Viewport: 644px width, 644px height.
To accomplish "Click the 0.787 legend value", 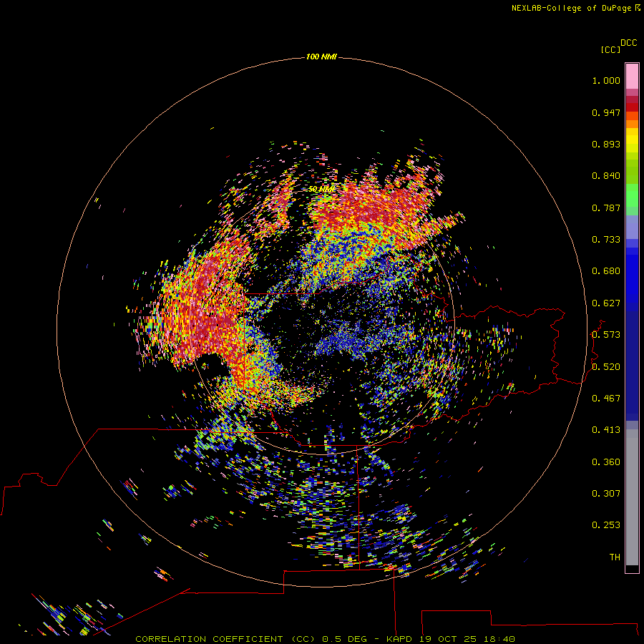I will pos(606,208).
